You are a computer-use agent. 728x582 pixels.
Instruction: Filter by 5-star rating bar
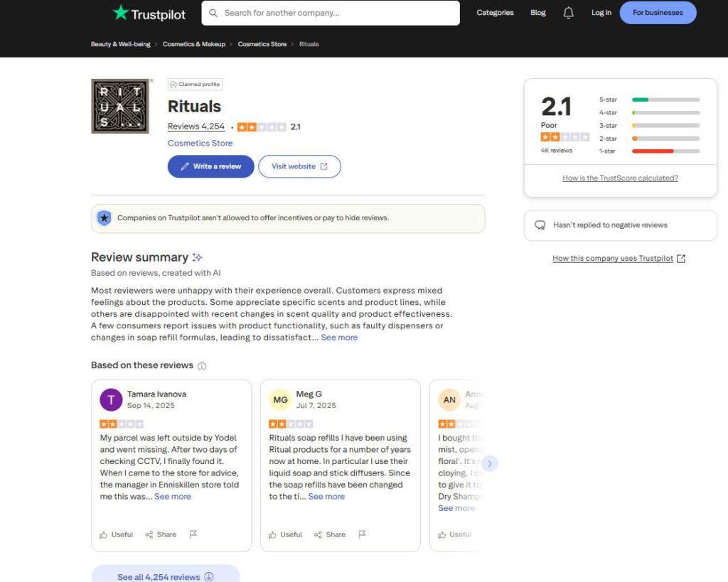pos(665,99)
